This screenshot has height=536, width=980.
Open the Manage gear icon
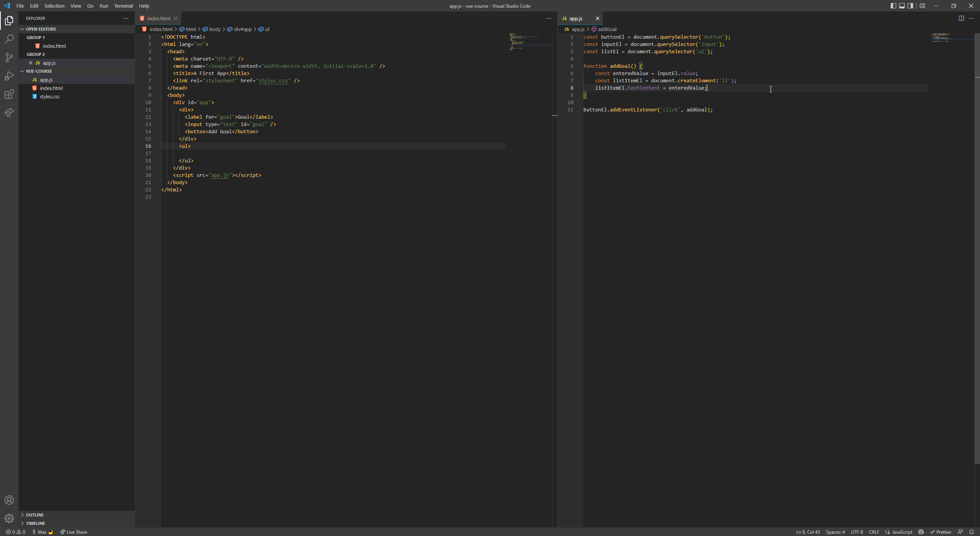tap(9, 518)
